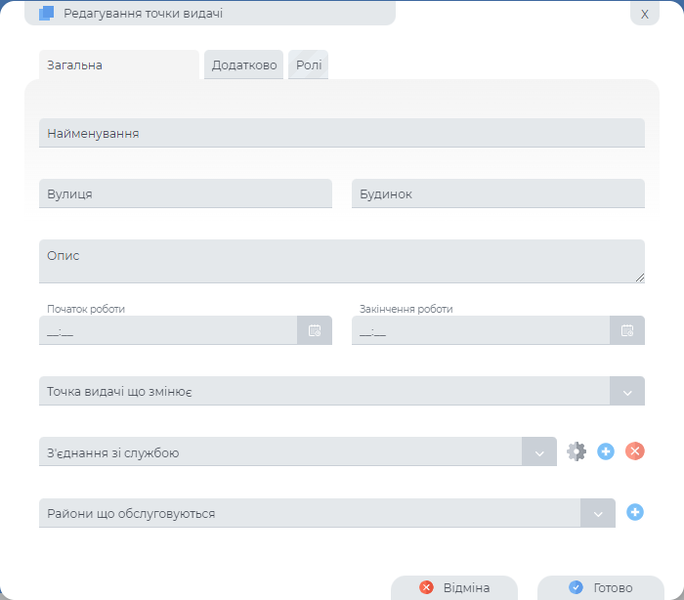Confirm with the Готово button
The height and width of the screenshot is (600, 684).
[x=600, y=588]
